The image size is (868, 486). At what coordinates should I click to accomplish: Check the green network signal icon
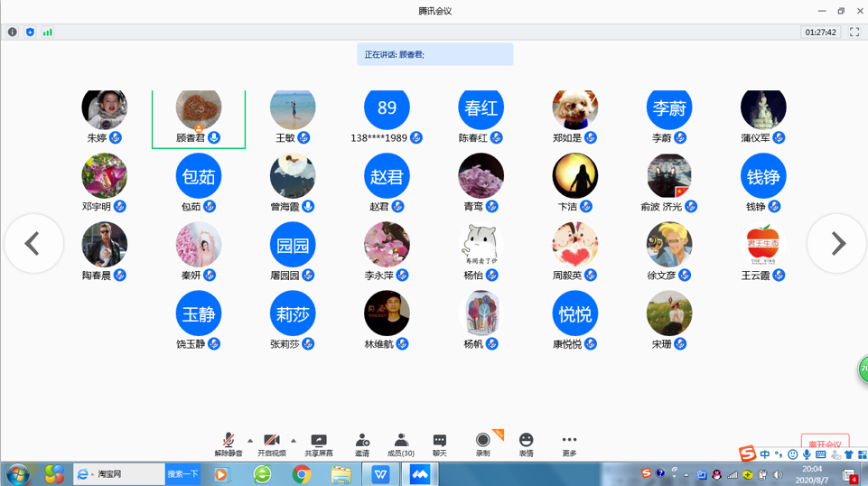pos(48,33)
